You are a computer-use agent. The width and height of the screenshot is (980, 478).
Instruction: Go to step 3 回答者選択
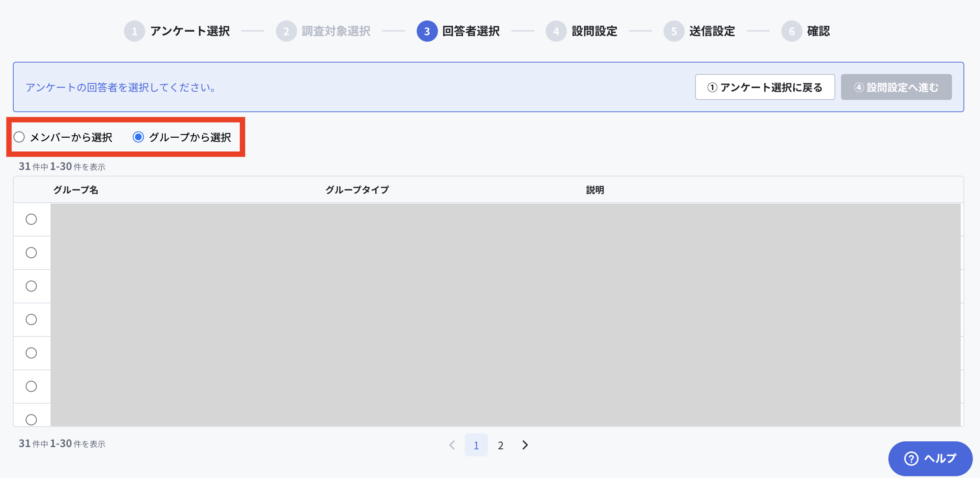tap(458, 31)
